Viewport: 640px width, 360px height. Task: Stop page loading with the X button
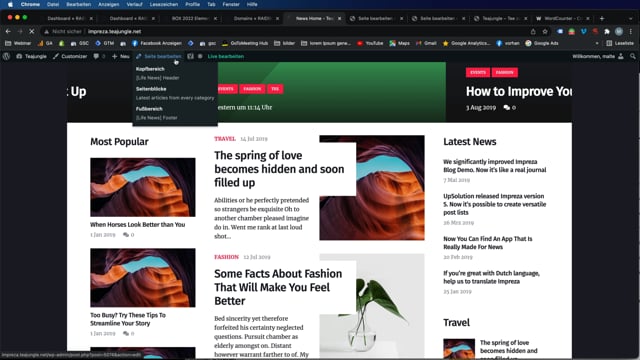pyautogui.click(x=32, y=31)
